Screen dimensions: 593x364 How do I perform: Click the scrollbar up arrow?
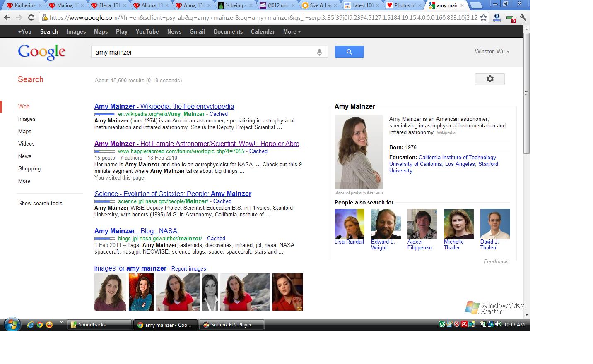pyautogui.click(x=526, y=29)
